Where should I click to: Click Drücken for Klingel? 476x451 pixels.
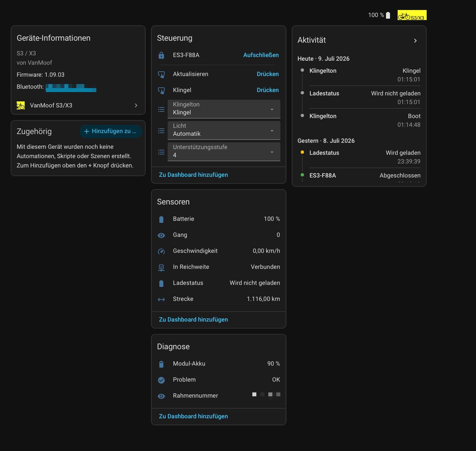[268, 90]
